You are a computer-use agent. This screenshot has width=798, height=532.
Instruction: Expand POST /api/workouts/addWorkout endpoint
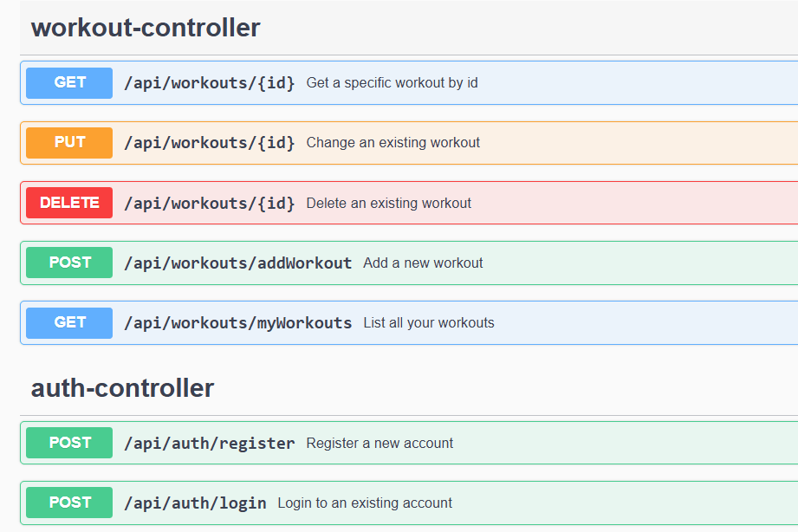[x=409, y=263]
